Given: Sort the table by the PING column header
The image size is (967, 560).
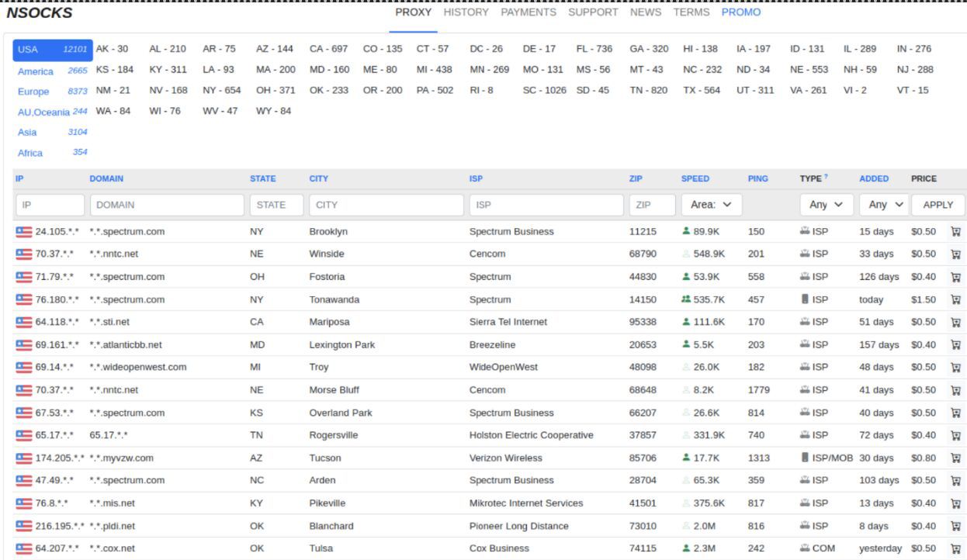Looking at the screenshot, I should [757, 178].
